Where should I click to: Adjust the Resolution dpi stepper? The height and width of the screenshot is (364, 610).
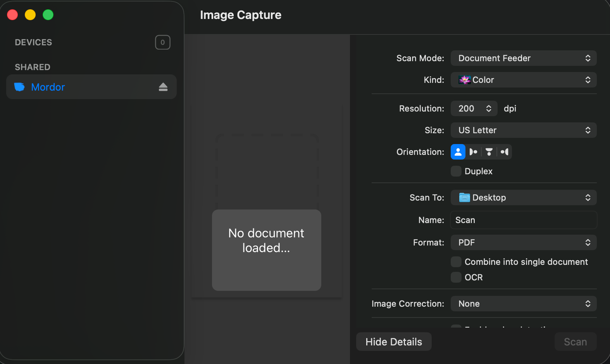[x=488, y=108]
